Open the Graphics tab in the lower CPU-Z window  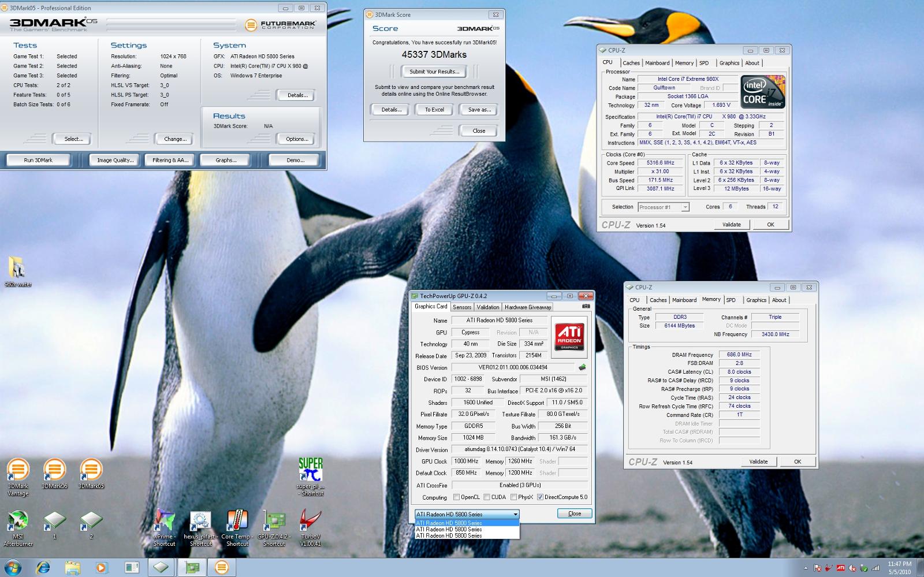coord(756,300)
